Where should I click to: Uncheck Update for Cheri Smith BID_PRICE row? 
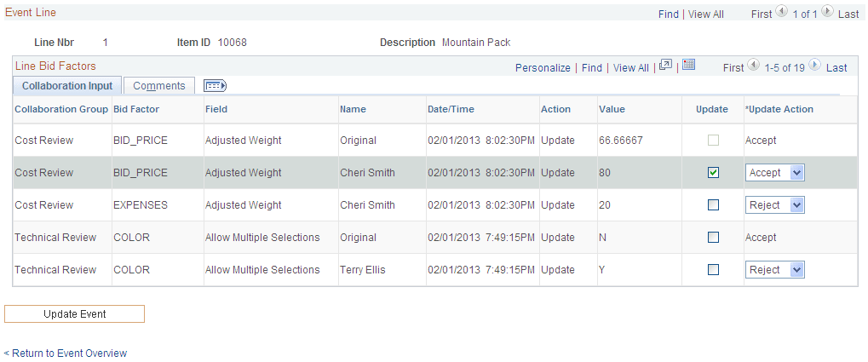click(x=714, y=173)
